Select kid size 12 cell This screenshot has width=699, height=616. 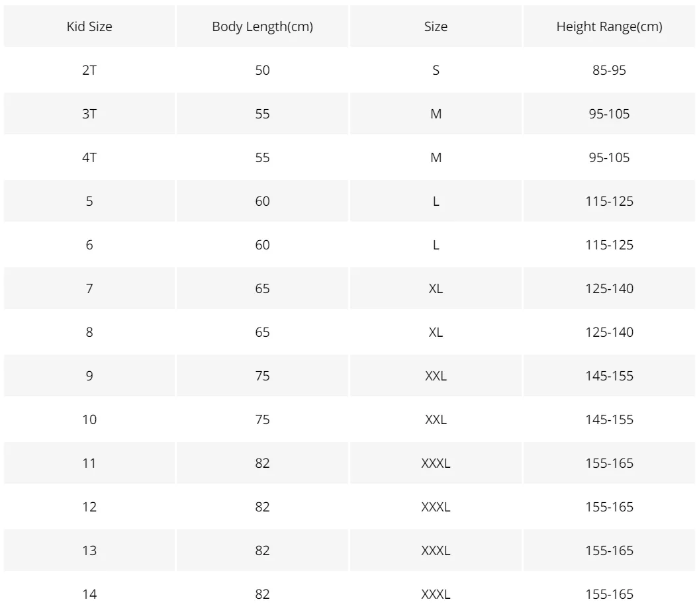[x=89, y=507]
